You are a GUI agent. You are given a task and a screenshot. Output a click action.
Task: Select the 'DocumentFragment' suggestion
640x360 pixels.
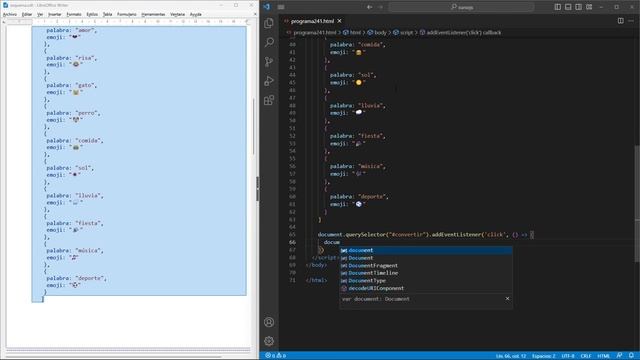pos(426,265)
